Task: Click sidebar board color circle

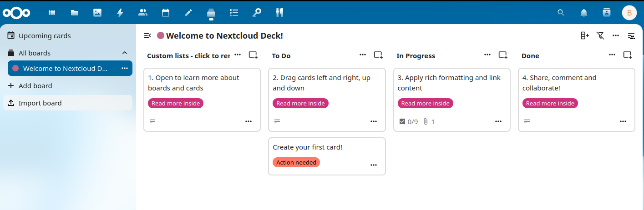Action: pos(15,68)
